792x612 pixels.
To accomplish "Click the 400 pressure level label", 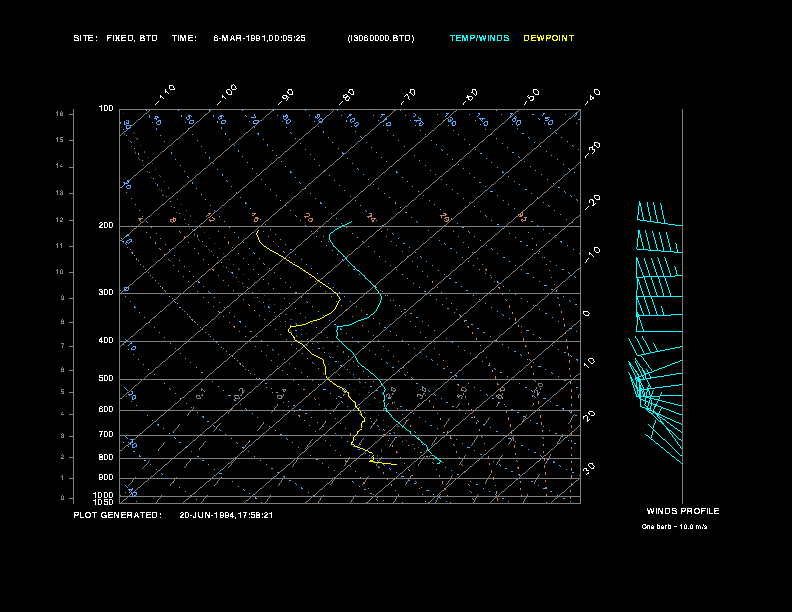I will (106, 340).
